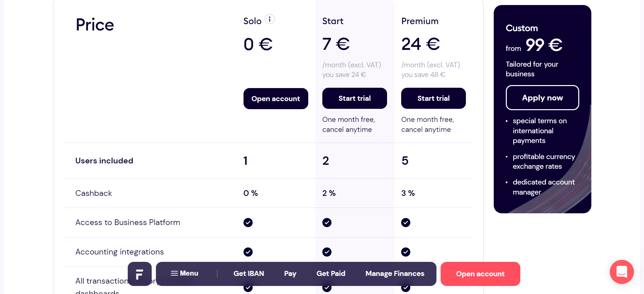Click Open account under Solo plan
The height and width of the screenshot is (294, 644).
coord(276,99)
